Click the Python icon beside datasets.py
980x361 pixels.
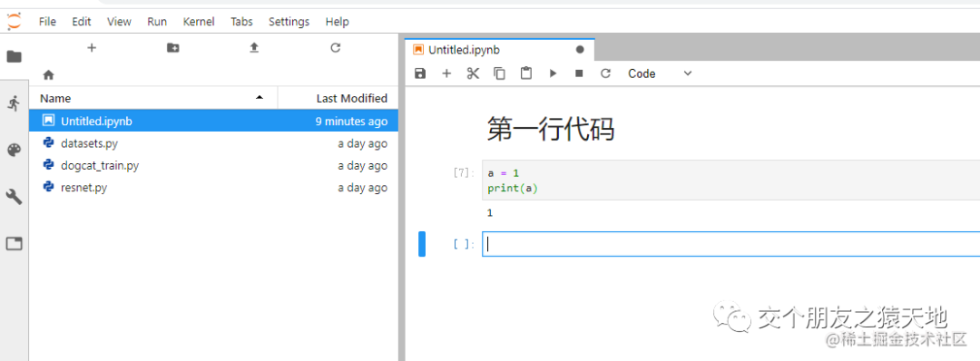[x=48, y=143]
